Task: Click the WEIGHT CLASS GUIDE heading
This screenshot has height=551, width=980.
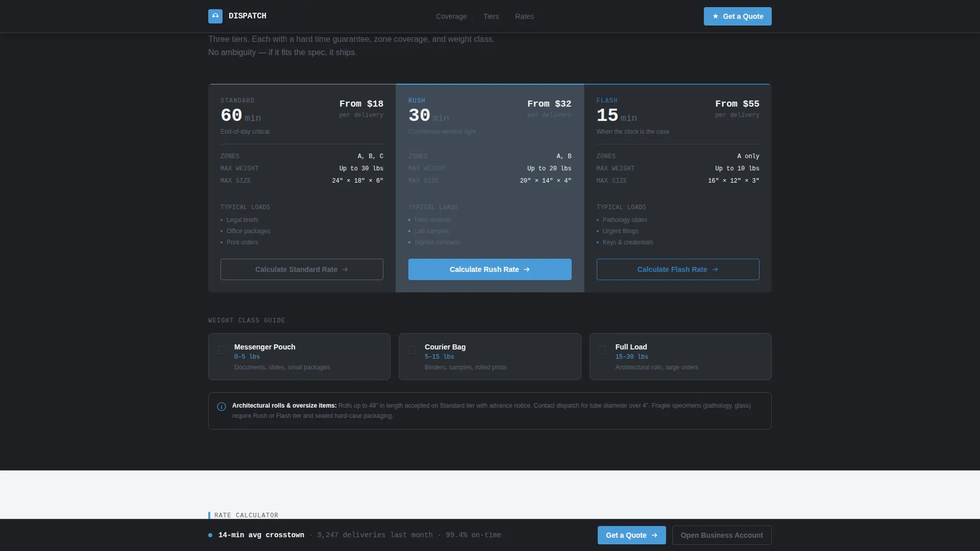Action: (x=247, y=320)
